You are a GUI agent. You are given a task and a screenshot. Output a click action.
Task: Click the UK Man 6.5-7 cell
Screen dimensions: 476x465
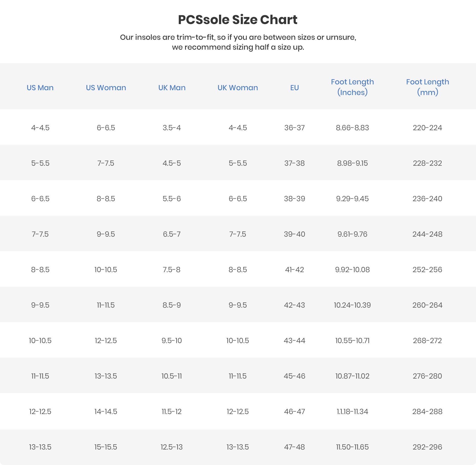pos(172,234)
